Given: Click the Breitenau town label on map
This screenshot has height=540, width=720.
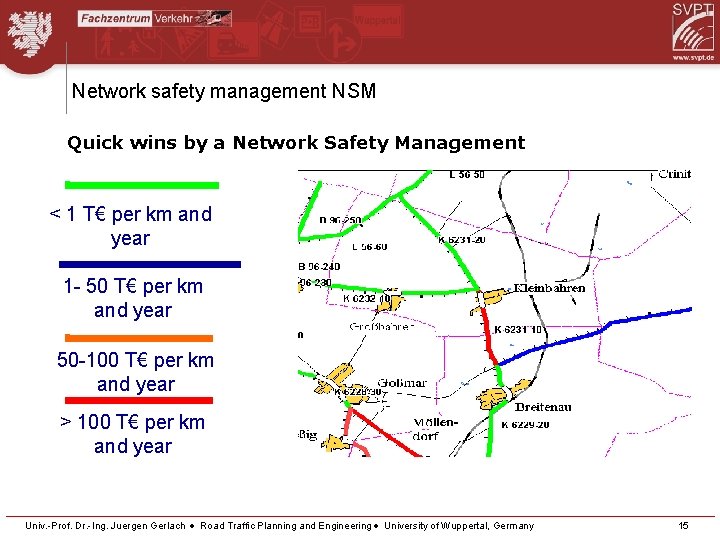Looking at the screenshot, I should (x=543, y=407).
